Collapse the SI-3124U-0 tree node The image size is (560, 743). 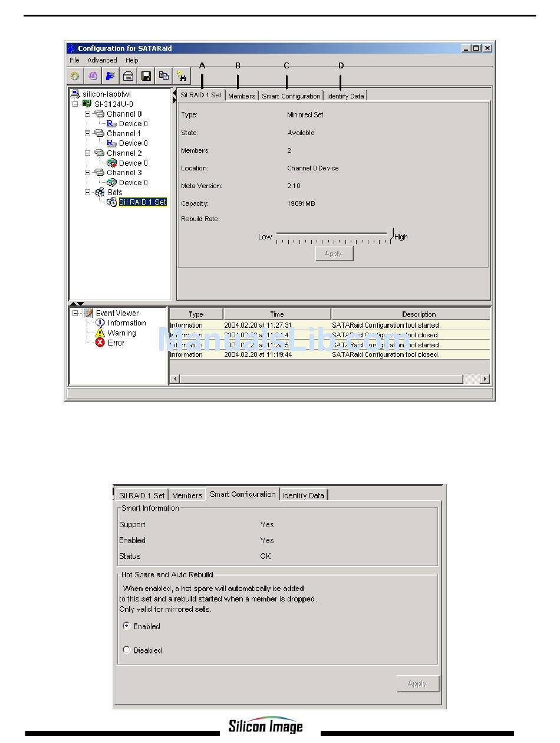pos(75,104)
